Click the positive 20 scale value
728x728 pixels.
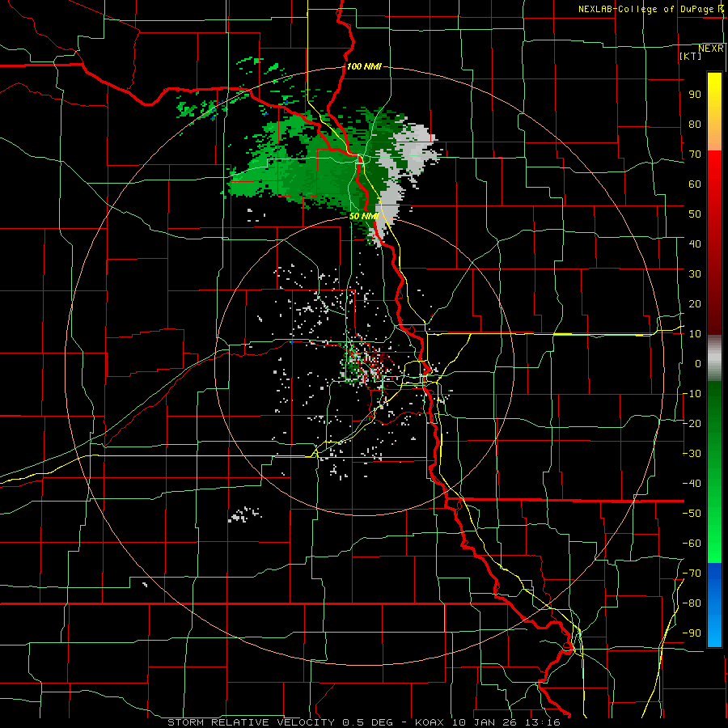(x=695, y=303)
